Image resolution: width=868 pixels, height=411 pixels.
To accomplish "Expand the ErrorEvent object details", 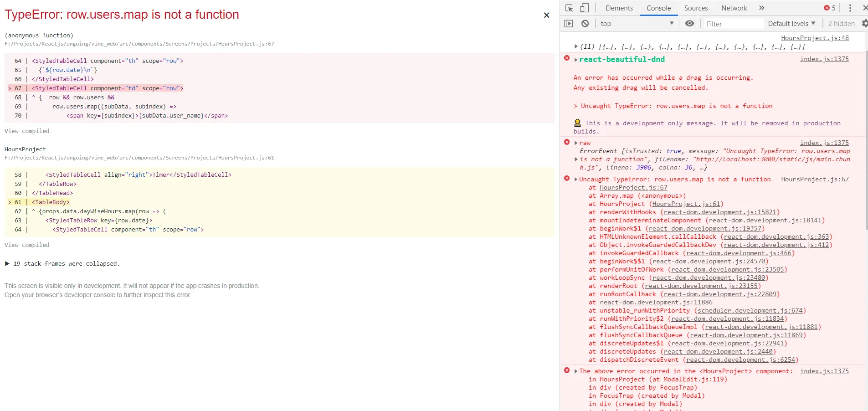I will point(576,159).
